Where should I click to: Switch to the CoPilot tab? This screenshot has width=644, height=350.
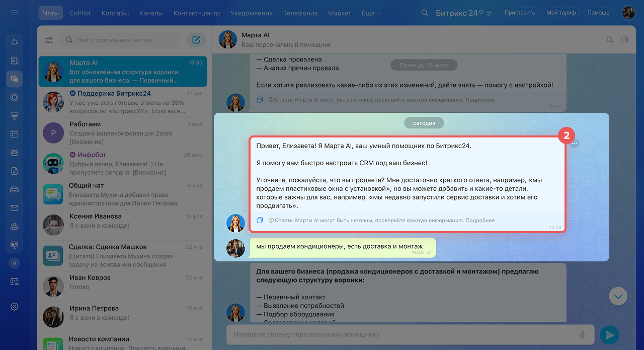click(x=80, y=13)
